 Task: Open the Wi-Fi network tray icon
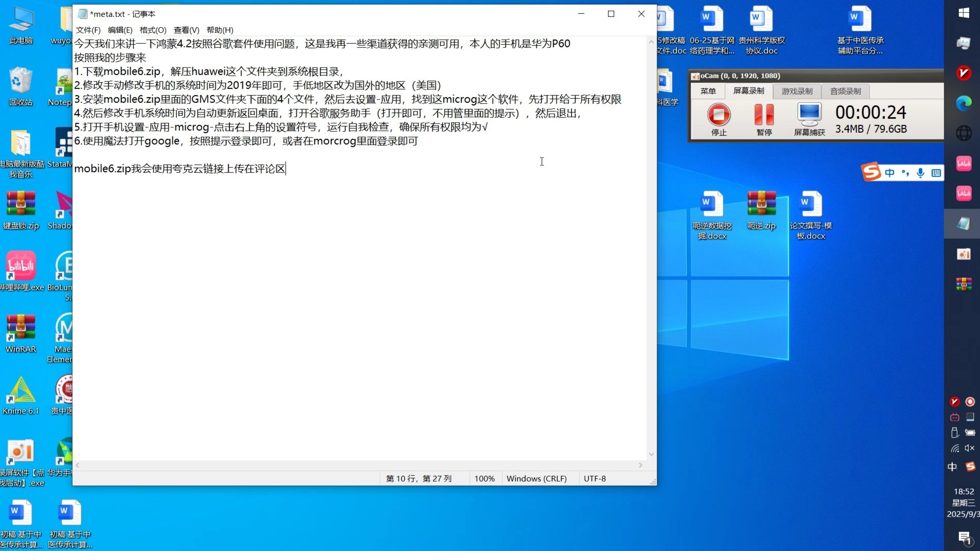[x=955, y=448]
